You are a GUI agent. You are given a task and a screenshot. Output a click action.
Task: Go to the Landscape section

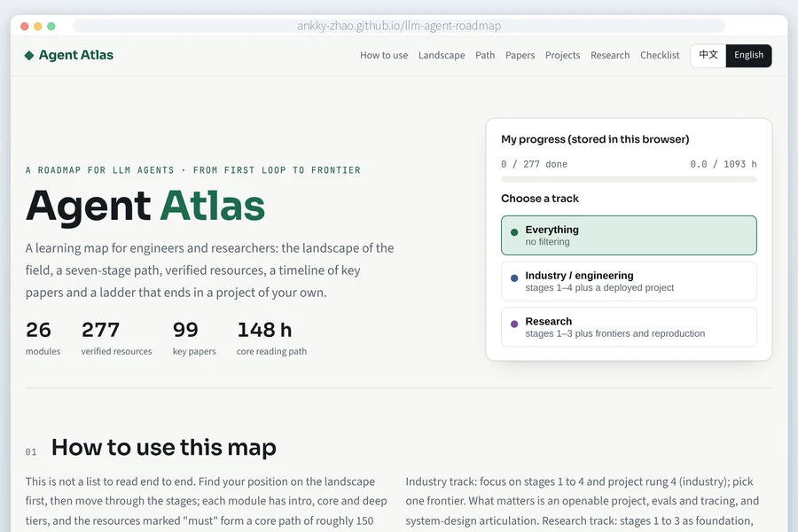442,55
